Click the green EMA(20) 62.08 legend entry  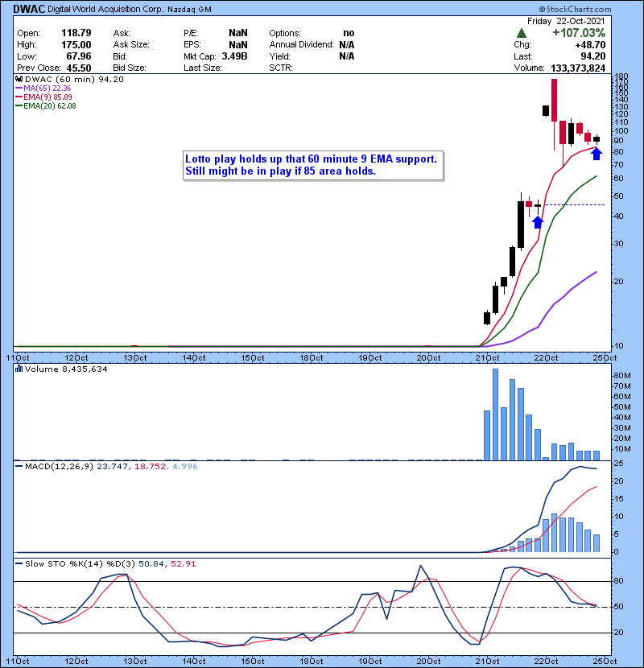point(46,106)
